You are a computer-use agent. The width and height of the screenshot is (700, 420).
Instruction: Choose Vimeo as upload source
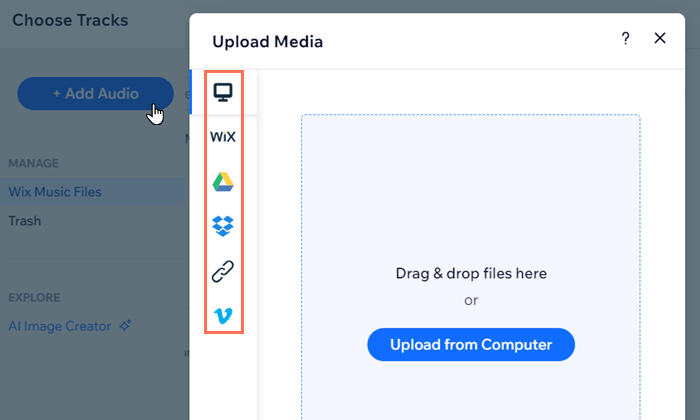223,316
